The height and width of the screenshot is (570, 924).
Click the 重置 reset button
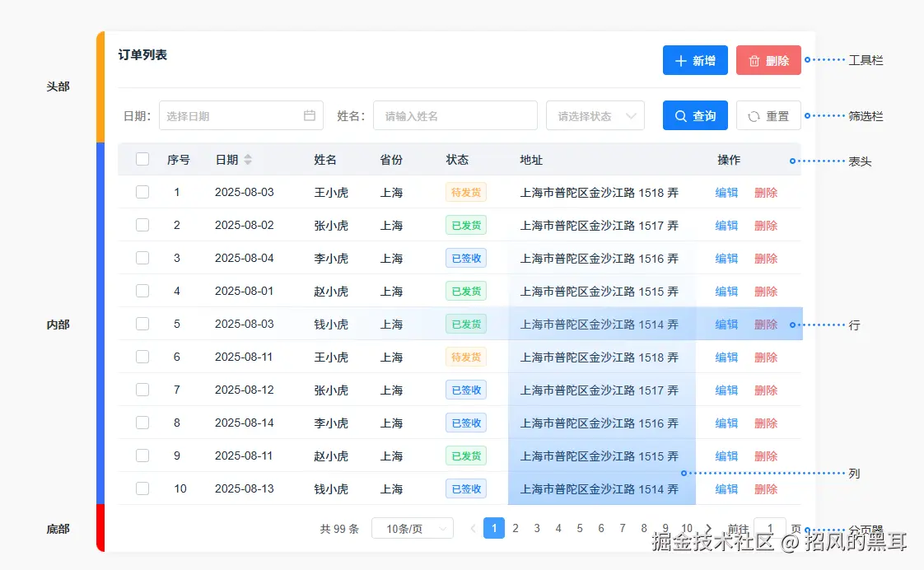click(x=768, y=115)
